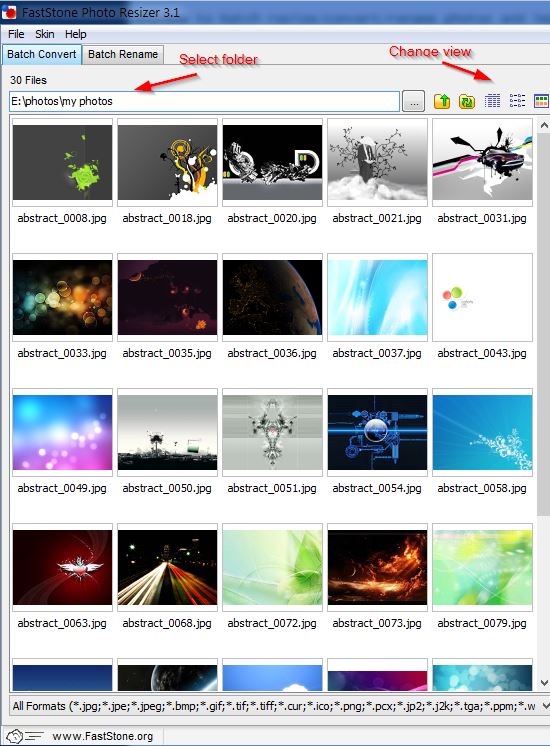Click the FastStone logo icon in status bar
550x746 pixels.
(x=25, y=736)
